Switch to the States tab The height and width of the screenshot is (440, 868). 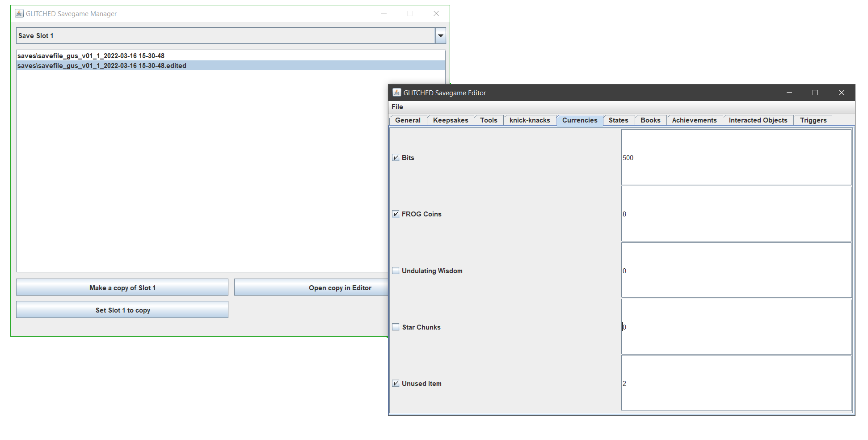point(618,120)
